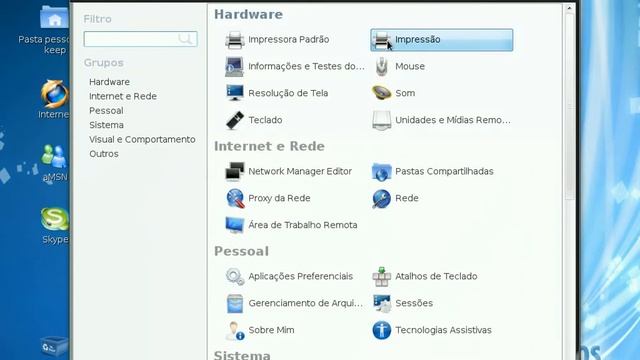This screenshot has width=640, height=360.
Task: Click inside the Filtro search field
Action: coord(141,39)
